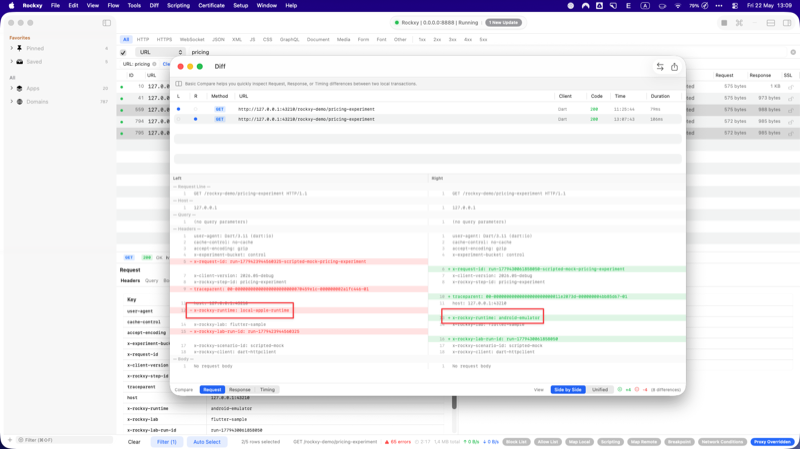Screen dimensions: 800x449
Task: Toggle the URL filter enabled checkbox
Action: pyautogui.click(x=123, y=52)
